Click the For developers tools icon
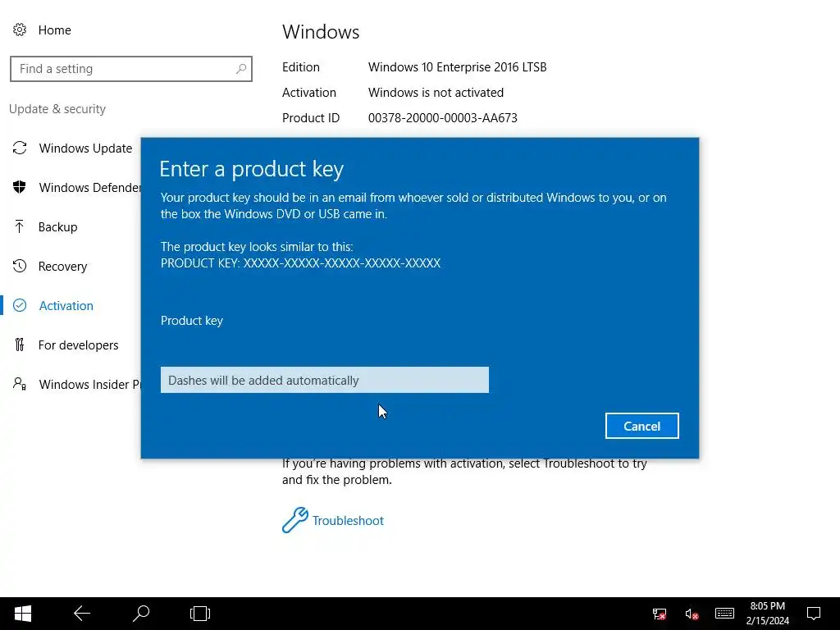 click(x=20, y=345)
